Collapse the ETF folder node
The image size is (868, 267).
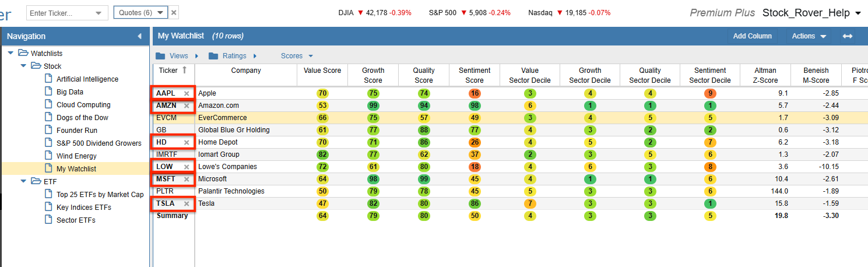tap(23, 181)
